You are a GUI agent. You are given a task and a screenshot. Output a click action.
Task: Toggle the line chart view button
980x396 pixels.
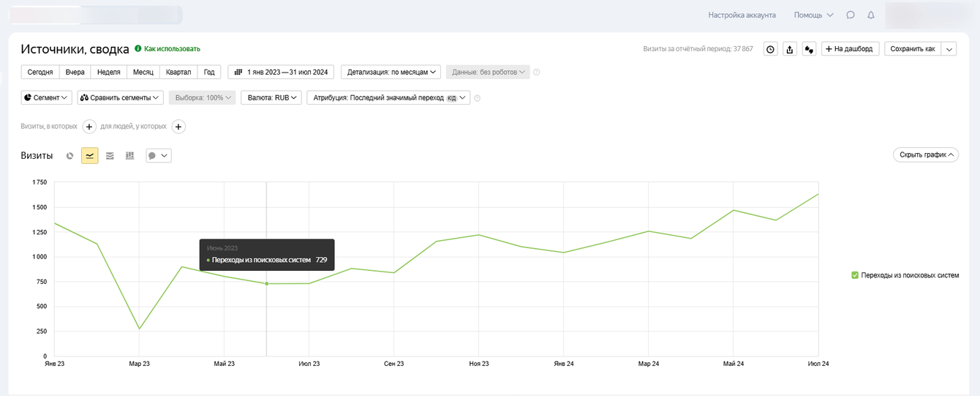(x=90, y=156)
